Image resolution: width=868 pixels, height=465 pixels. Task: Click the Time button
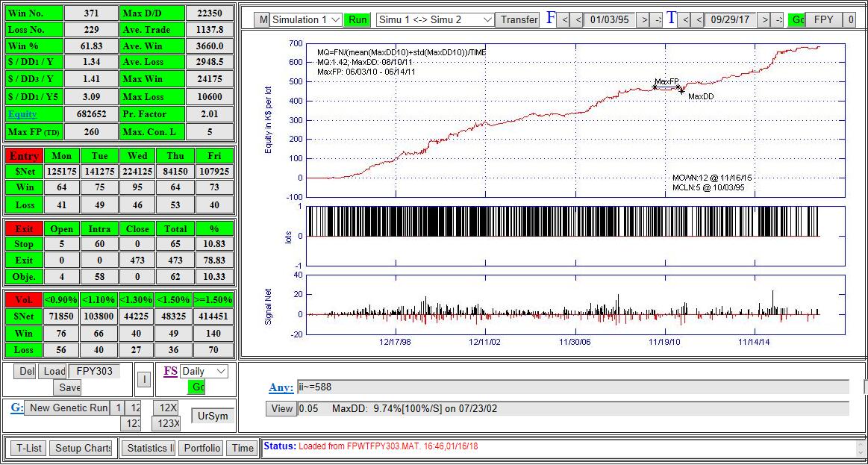tap(242, 449)
